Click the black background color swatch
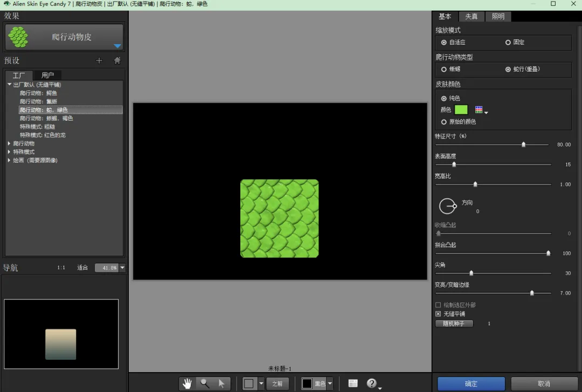The height and width of the screenshot is (392, 582). [x=307, y=383]
